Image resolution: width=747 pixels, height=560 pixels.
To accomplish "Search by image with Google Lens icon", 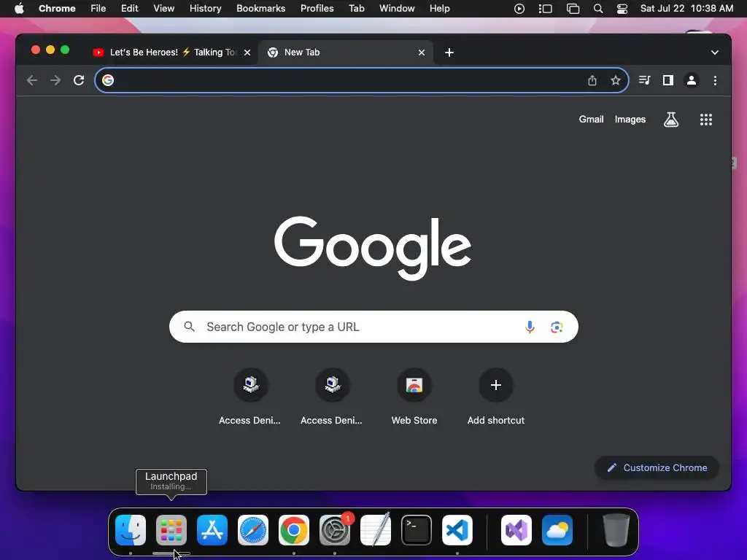I will coord(557,327).
